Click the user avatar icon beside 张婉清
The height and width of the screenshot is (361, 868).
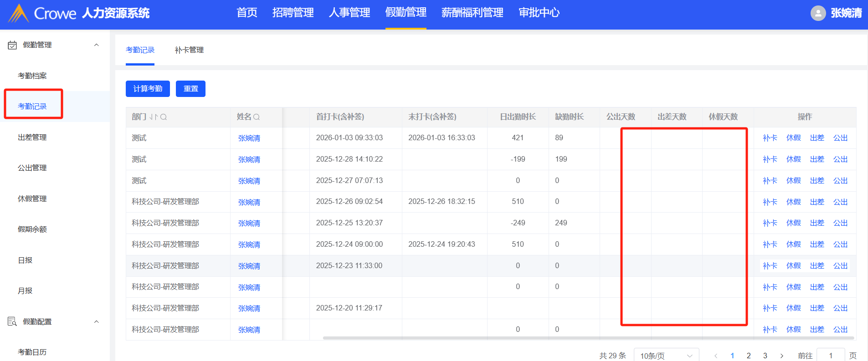click(818, 13)
